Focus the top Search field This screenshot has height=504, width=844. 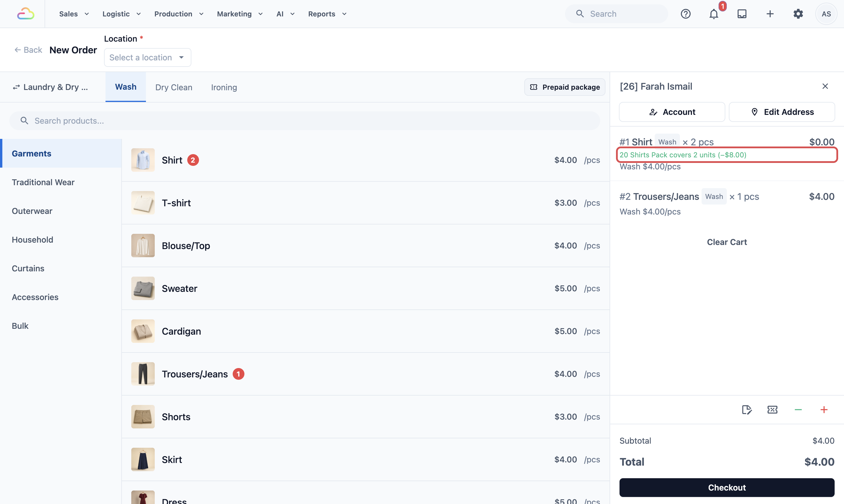pyautogui.click(x=616, y=14)
